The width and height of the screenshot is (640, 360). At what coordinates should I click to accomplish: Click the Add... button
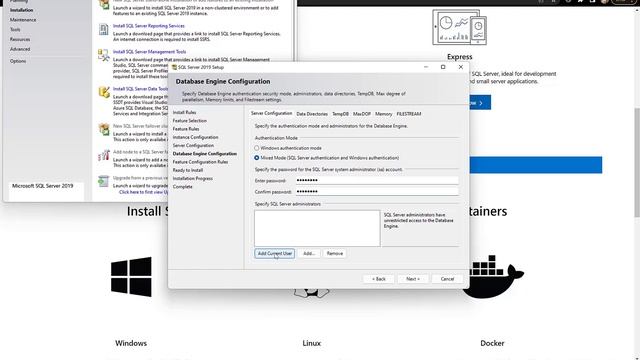click(x=309, y=253)
